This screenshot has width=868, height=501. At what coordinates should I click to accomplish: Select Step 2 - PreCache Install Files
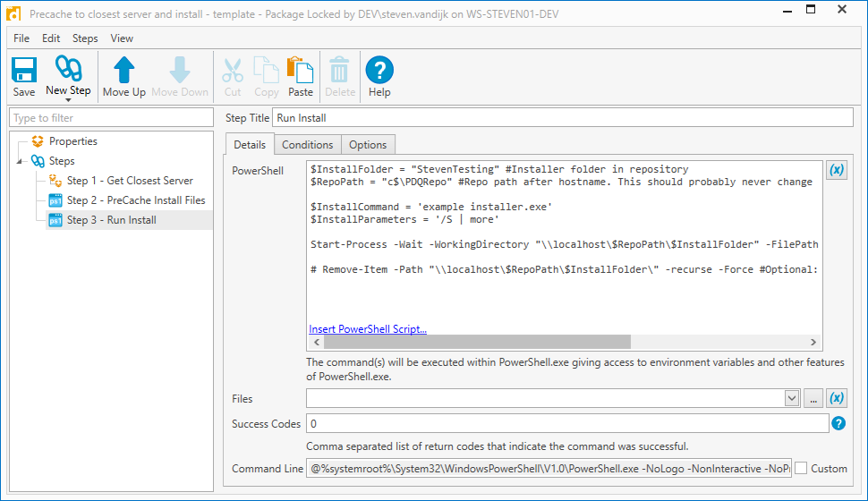pyautogui.click(x=136, y=200)
